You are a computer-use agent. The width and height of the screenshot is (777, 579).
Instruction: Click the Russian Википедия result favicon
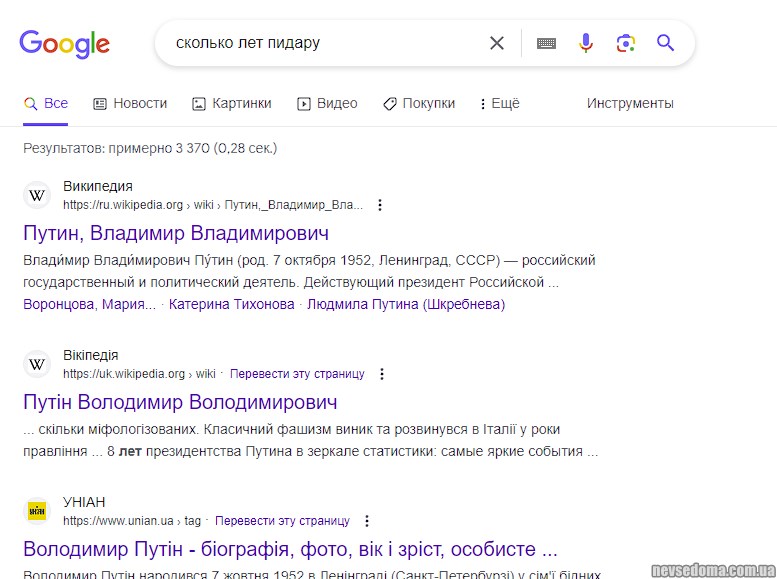37,195
